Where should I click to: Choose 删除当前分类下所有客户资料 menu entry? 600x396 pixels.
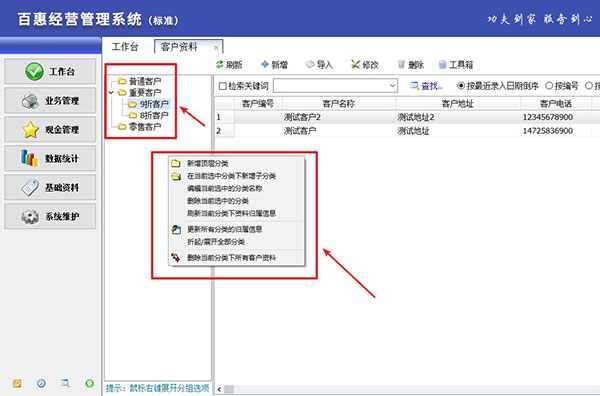pyautogui.click(x=237, y=258)
